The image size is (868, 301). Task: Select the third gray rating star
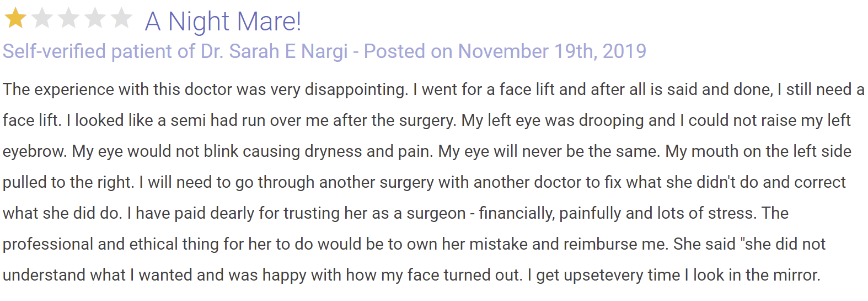pos(68,18)
